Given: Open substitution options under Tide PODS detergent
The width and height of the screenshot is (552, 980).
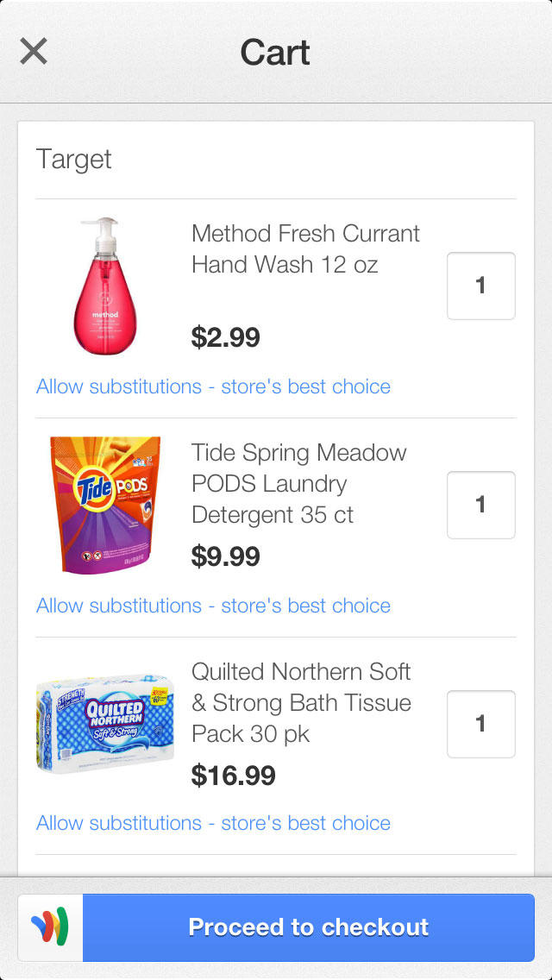Looking at the screenshot, I should (213, 606).
